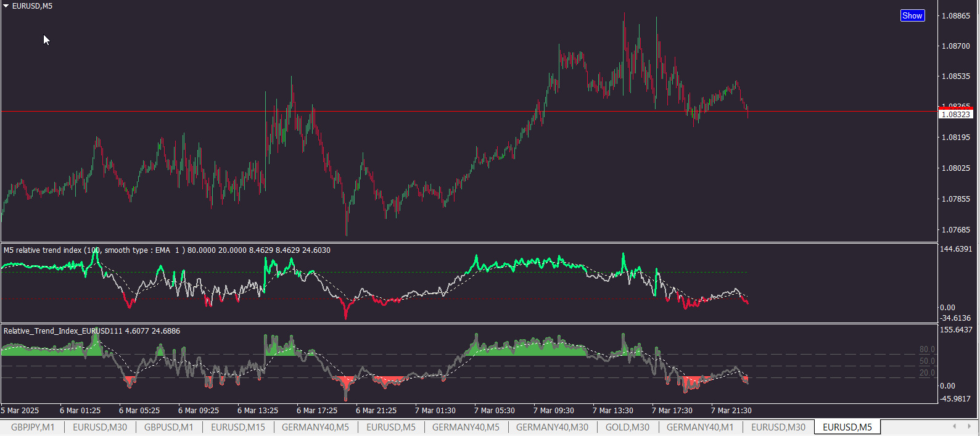Switch to the GERMANY40,M30 chart tab
Screen dimensions: 980x436
coord(552,427)
